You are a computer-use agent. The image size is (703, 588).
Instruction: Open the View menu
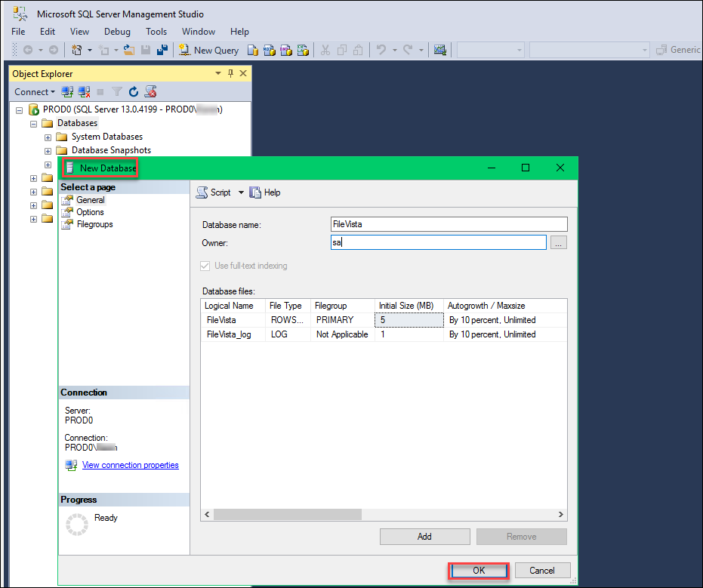[x=79, y=32]
